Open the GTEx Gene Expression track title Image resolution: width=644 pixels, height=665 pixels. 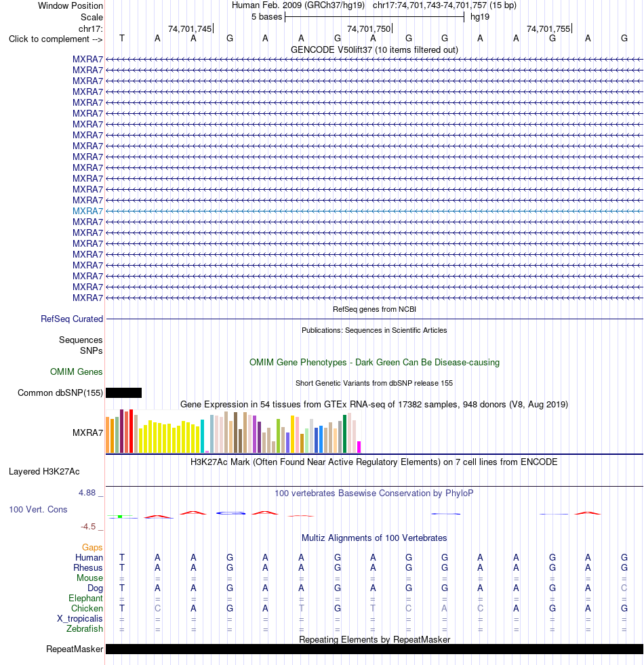click(x=374, y=405)
